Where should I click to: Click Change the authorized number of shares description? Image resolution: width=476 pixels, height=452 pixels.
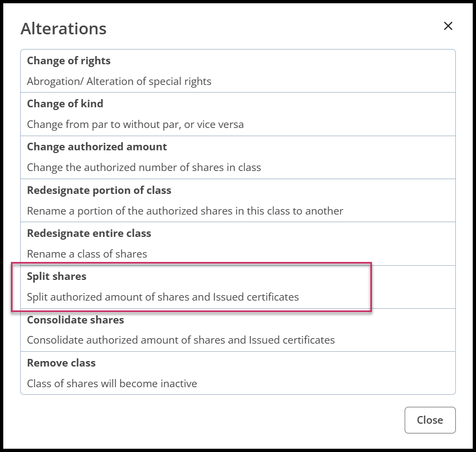(144, 168)
